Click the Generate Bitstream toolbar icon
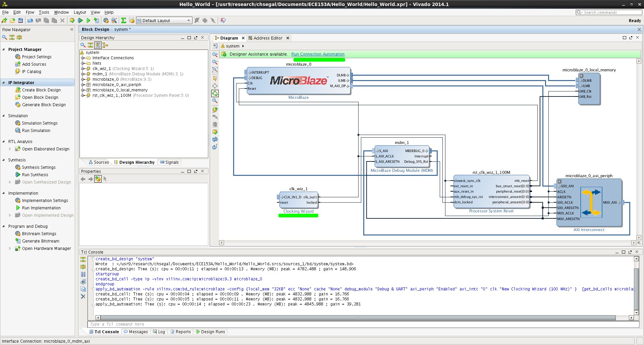The width and height of the screenshot is (644, 345). pyautogui.click(x=96, y=20)
